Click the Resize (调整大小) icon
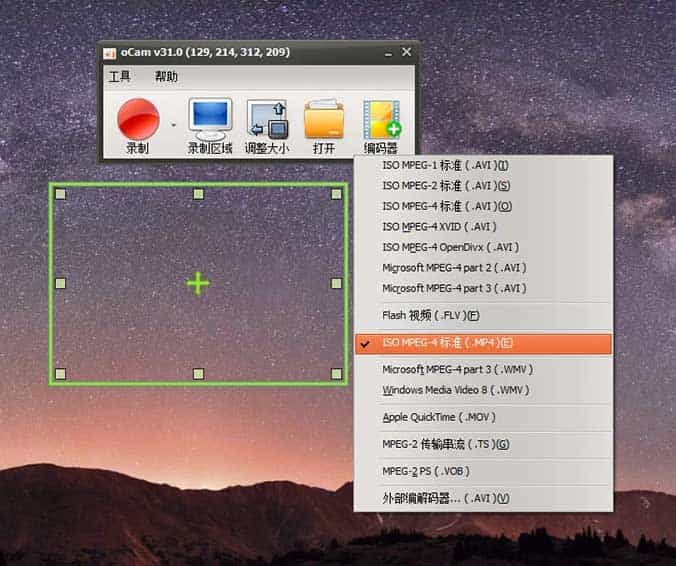 point(267,120)
